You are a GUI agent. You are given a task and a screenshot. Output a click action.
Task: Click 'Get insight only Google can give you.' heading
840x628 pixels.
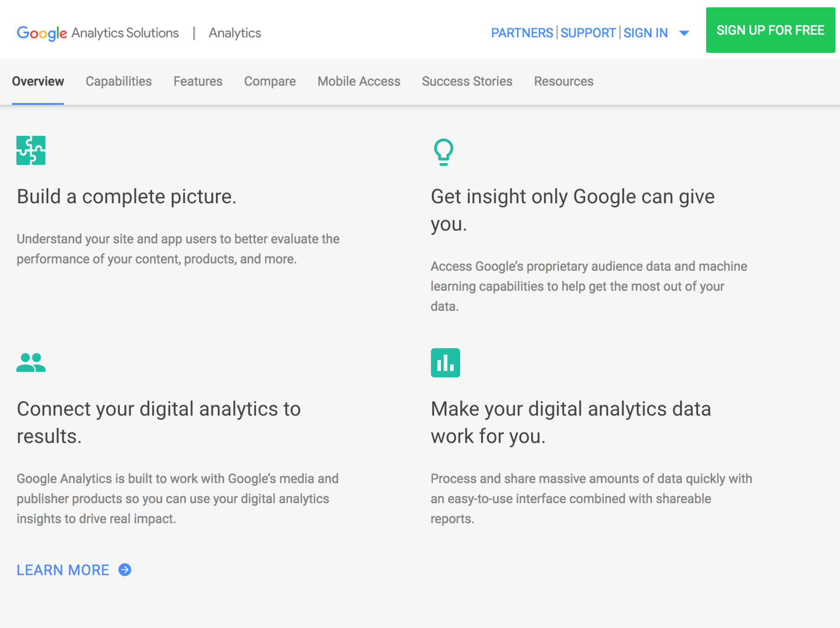tap(573, 210)
